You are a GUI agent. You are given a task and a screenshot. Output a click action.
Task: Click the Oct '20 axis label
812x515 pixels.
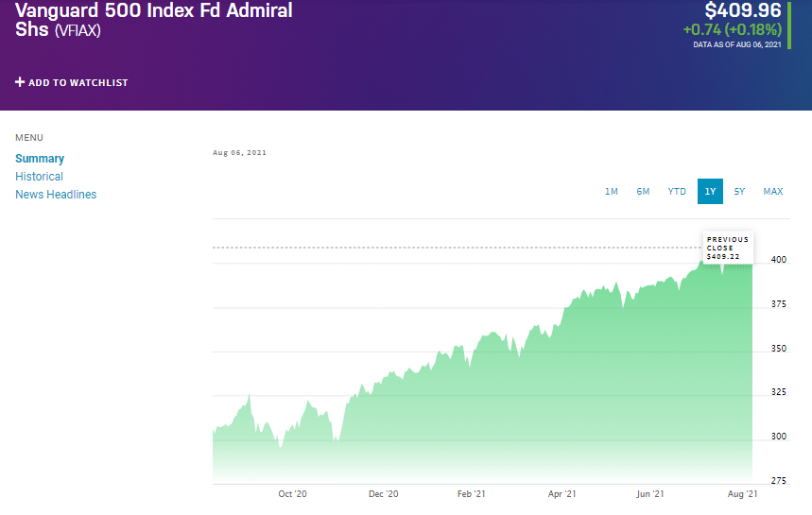pyautogui.click(x=293, y=494)
